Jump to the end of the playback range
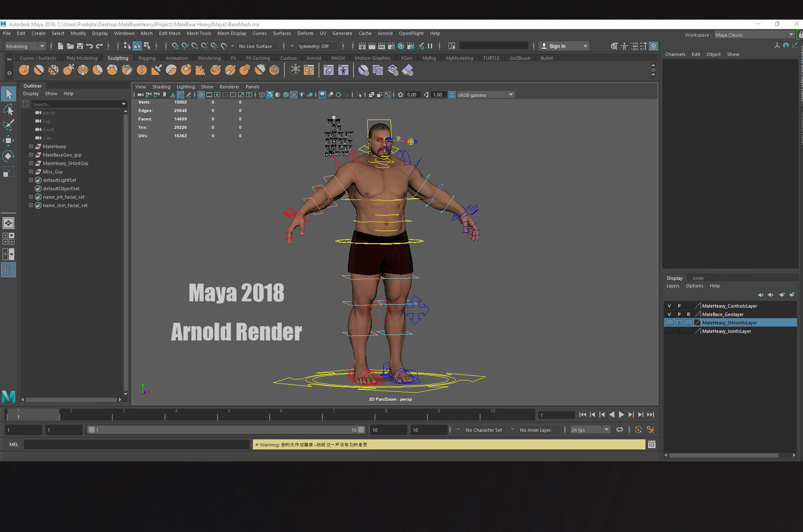 pyautogui.click(x=650, y=415)
